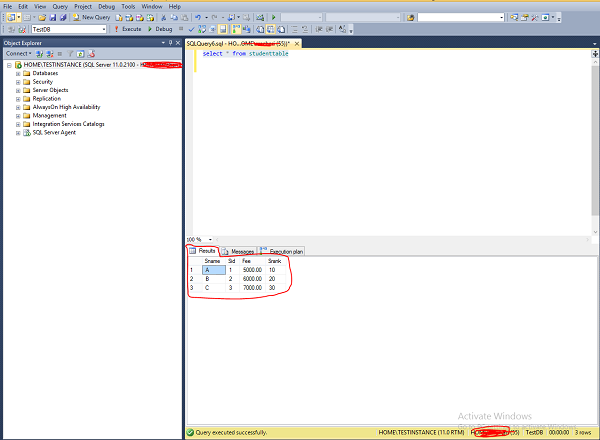Screen dimensions: 600x440
Task: Expand the Replication folder
Action: (x=18, y=99)
